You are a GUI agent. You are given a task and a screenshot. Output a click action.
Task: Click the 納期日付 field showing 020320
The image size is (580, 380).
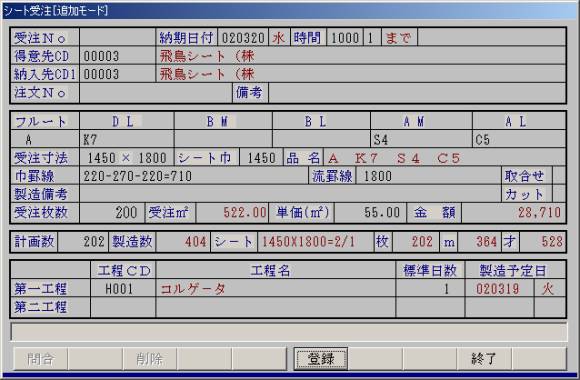point(243,37)
